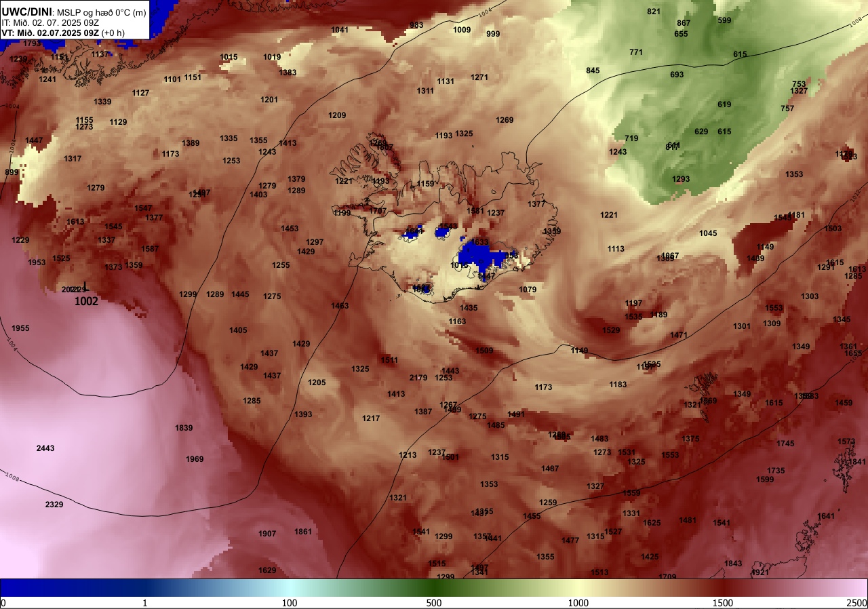Click the height value 1839

184,428
